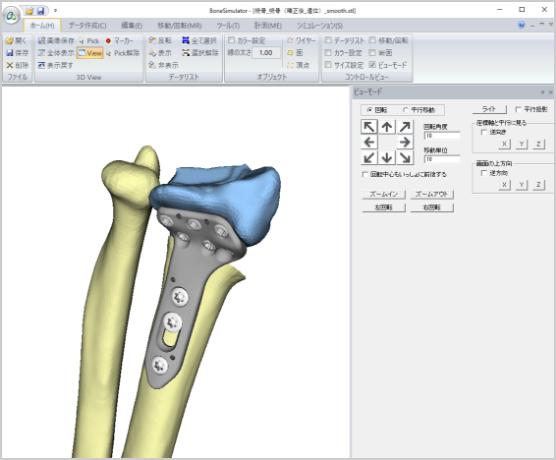The width and height of the screenshot is (556, 460).
Task: Click the 画像保存 save image icon
Action: [41, 41]
